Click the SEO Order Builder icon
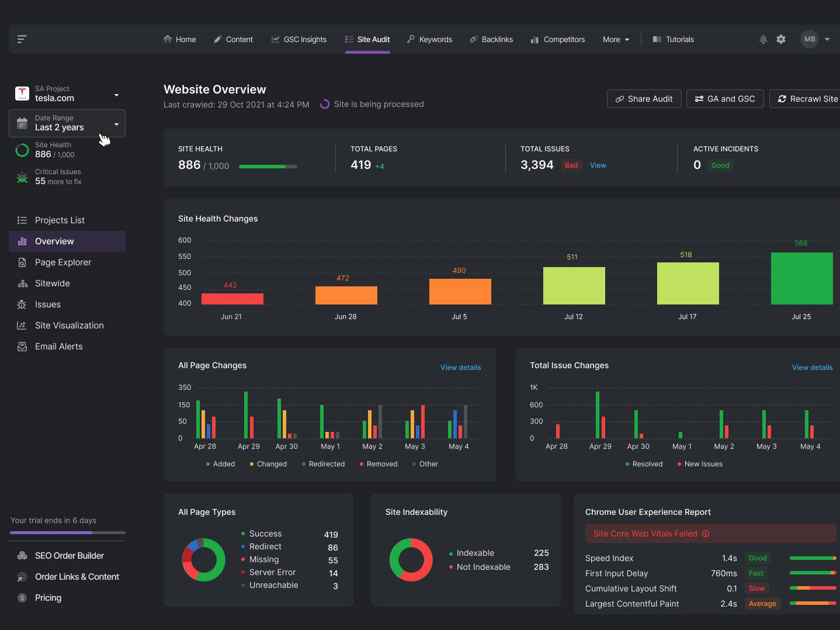 (x=22, y=556)
